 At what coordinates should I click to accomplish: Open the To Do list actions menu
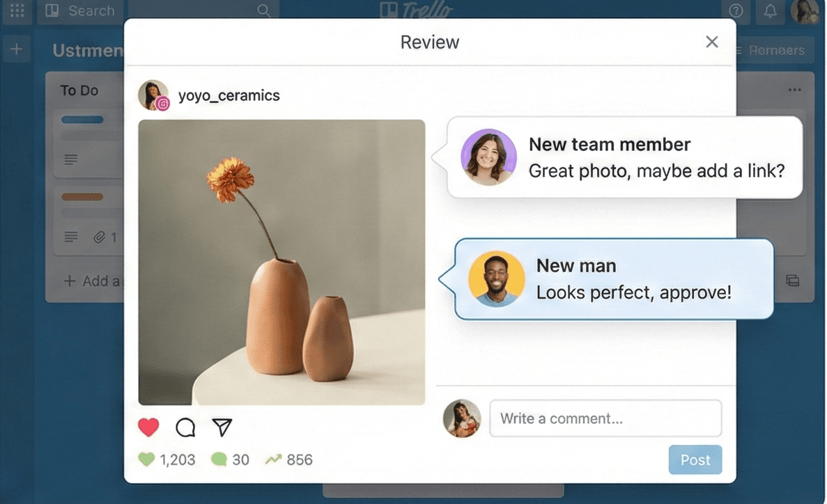coord(794,89)
